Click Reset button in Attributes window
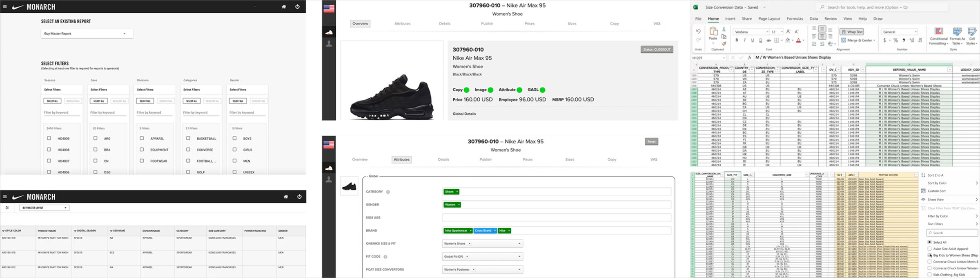 tap(652, 141)
